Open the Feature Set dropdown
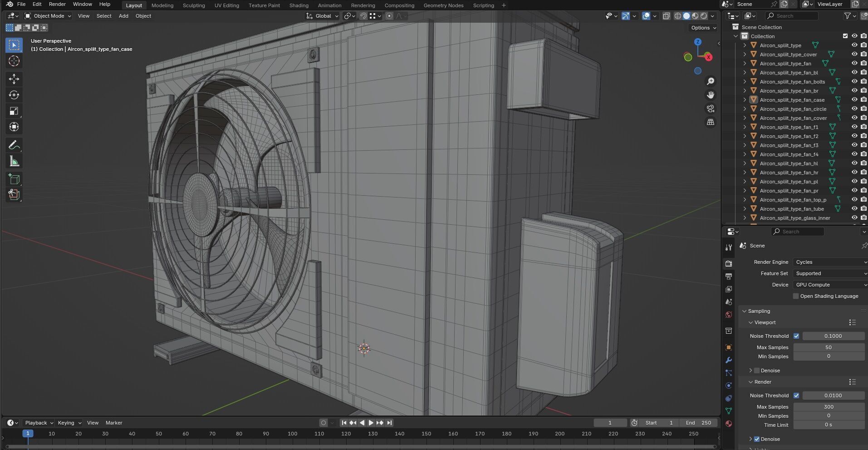Viewport: 868px width, 450px height. (830, 273)
